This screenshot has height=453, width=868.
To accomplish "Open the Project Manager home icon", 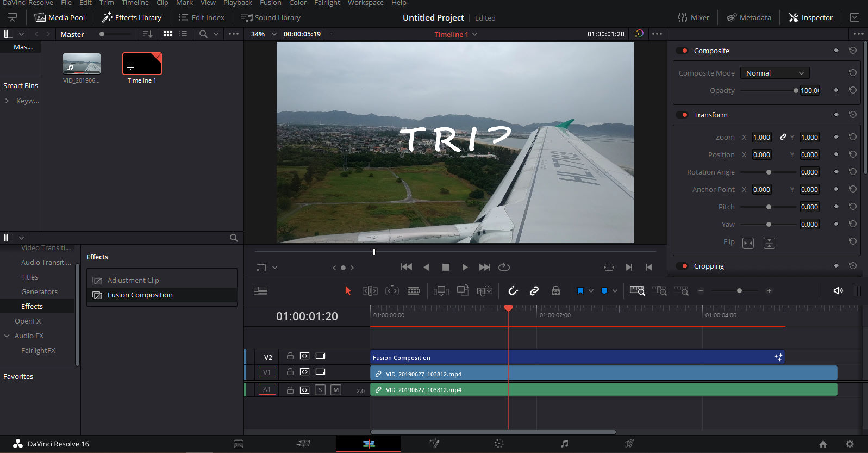I will pos(823,444).
